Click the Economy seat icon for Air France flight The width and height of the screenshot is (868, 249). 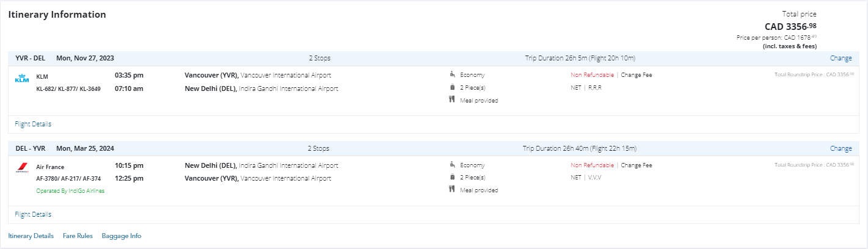tap(452, 165)
